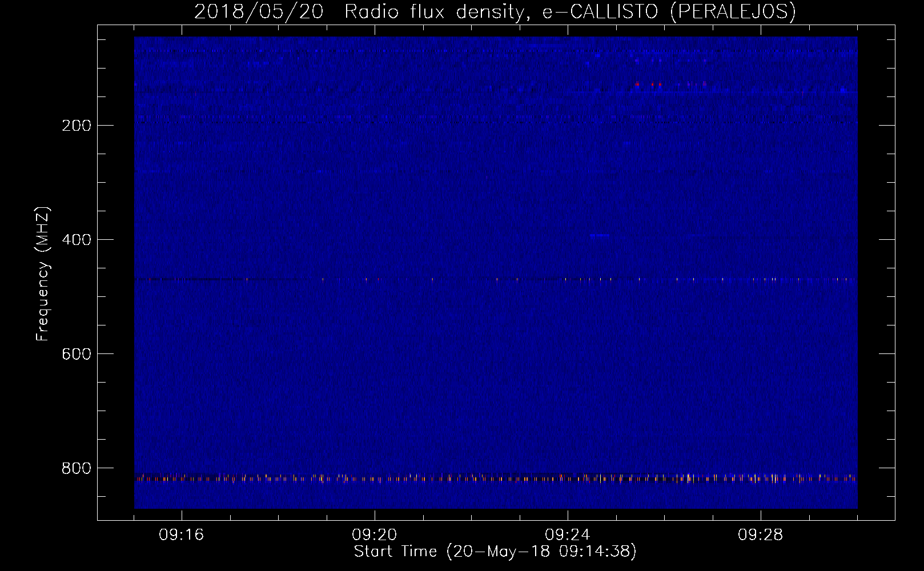Viewport: 924px width, 571px height.
Task: Click the dark horizontal line near 470 MHz
Action: [x=496, y=280]
